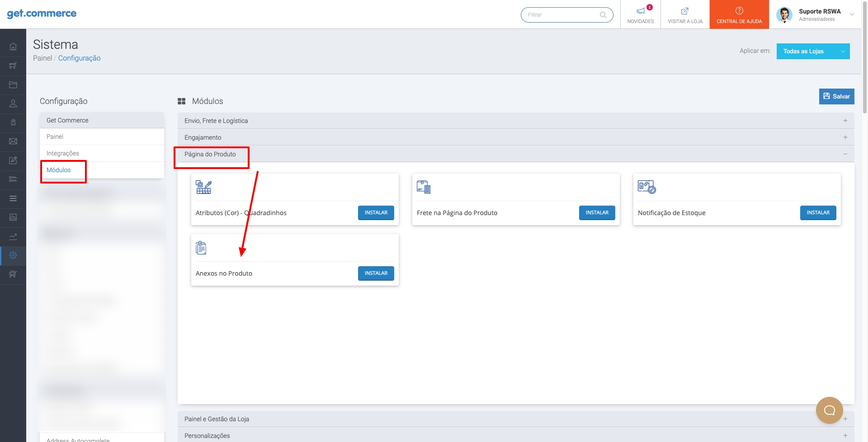Open Visitar a Loja external link icon
This screenshot has height=442, width=868.
click(685, 11)
